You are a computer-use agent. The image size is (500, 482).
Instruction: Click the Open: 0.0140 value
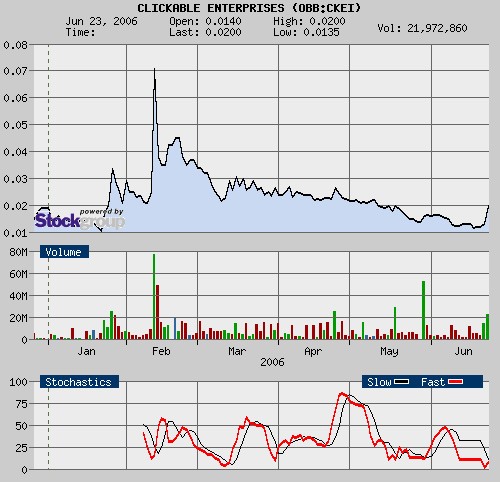click(x=205, y=21)
